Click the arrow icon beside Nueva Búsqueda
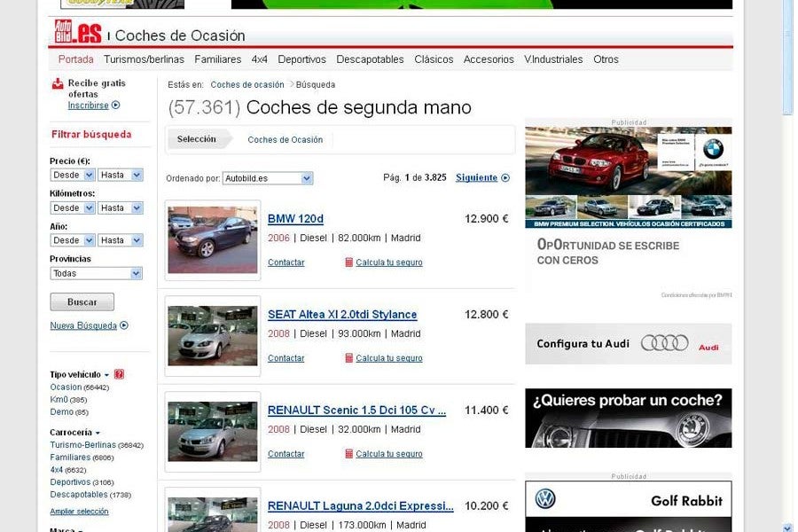 123,325
